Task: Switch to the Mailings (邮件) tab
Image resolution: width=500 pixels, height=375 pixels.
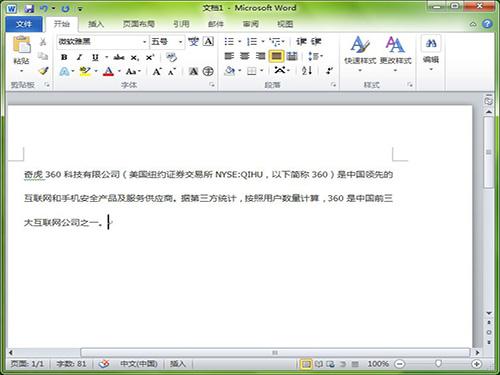Action: point(216,24)
